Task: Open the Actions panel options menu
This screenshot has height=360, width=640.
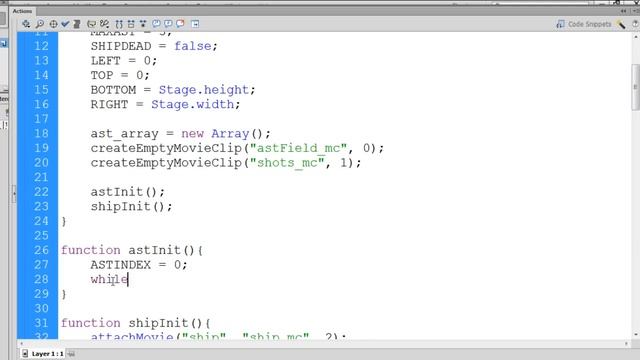Action: pos(635,11)
